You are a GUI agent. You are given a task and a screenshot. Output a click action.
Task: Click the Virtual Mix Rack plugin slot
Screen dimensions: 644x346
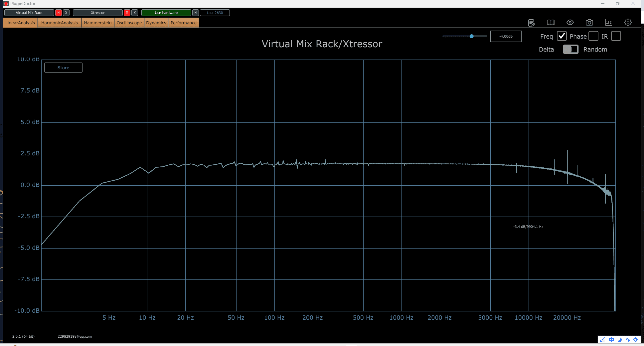pyautogui.click(x=29, y=13)
